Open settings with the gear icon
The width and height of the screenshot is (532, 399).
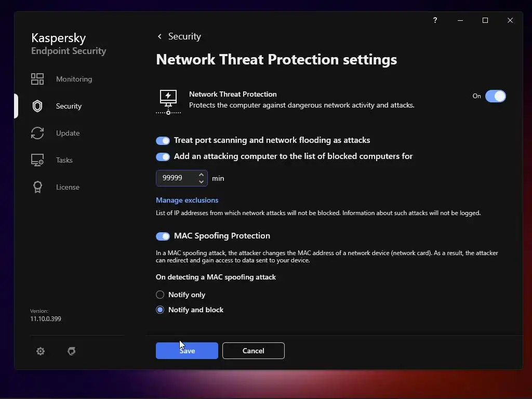tap(41, 351)
